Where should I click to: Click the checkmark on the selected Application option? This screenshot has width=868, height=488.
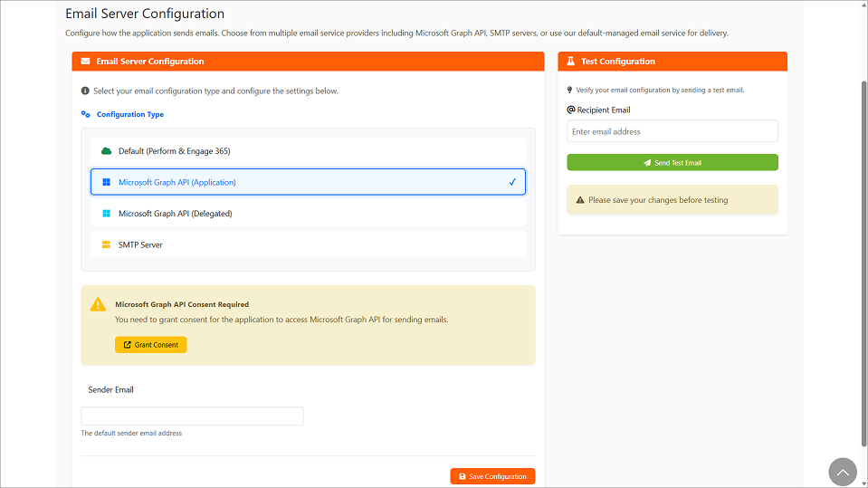click(x=512, y=182)
